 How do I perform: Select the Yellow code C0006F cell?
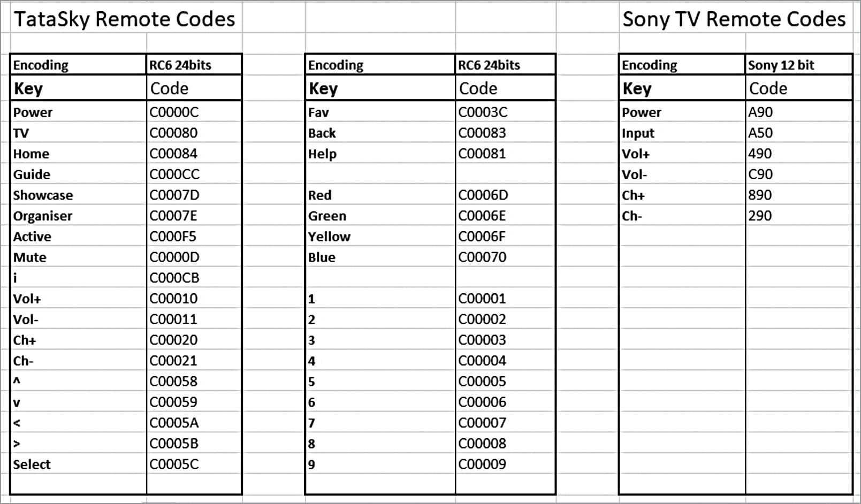coord(482,236)
